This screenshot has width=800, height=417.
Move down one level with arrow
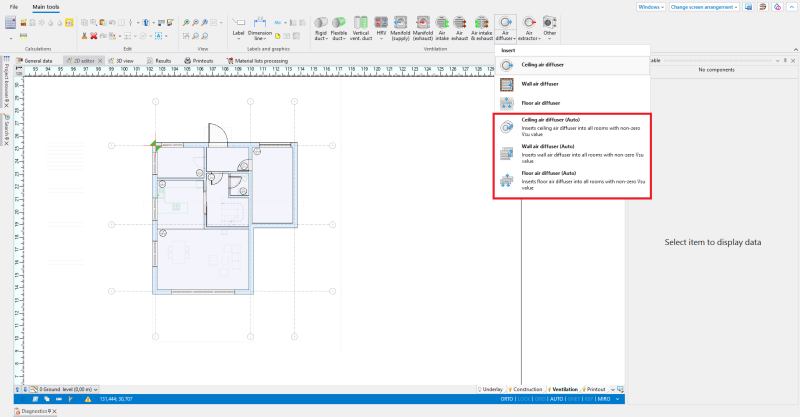[x=25, y=389]
